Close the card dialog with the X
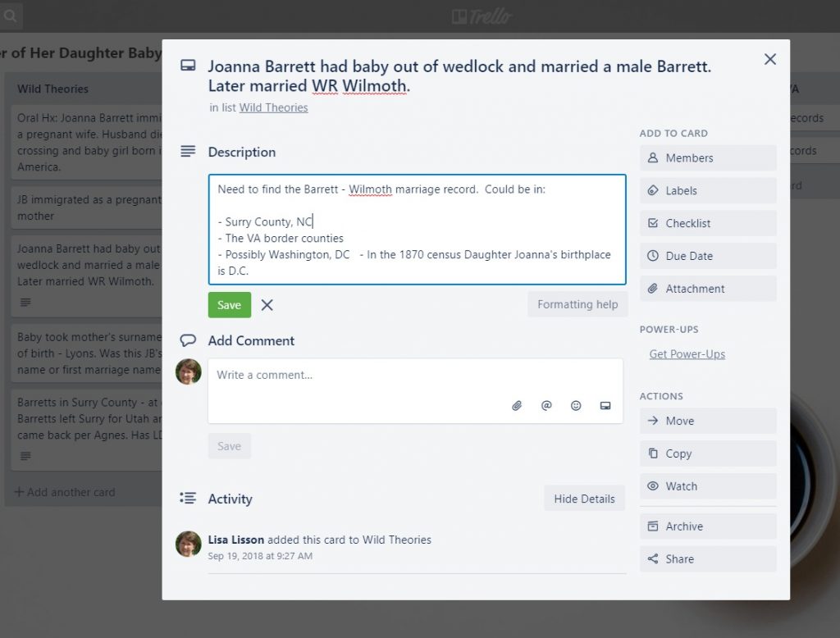This screenshot has height=638, width=840. 769,59
